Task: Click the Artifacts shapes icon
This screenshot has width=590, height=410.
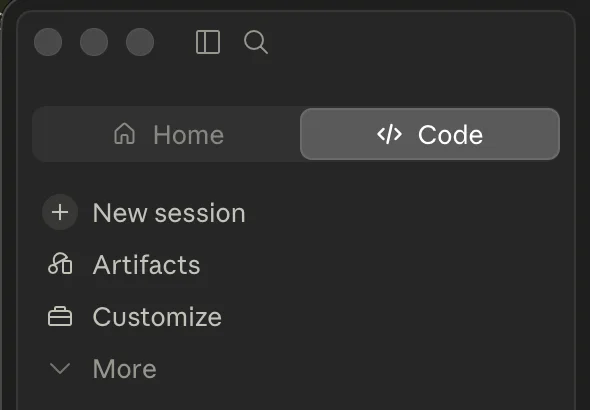Action: pos(60,264)
